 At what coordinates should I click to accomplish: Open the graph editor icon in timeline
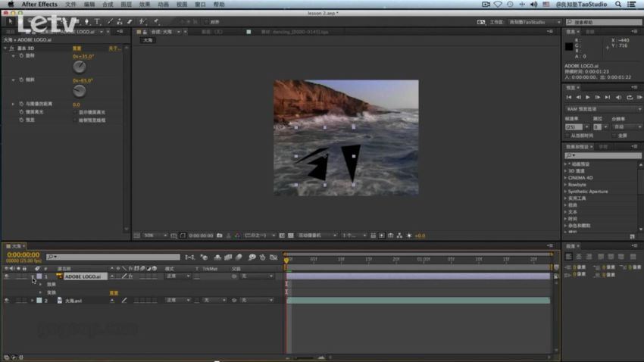click(274, 257)
